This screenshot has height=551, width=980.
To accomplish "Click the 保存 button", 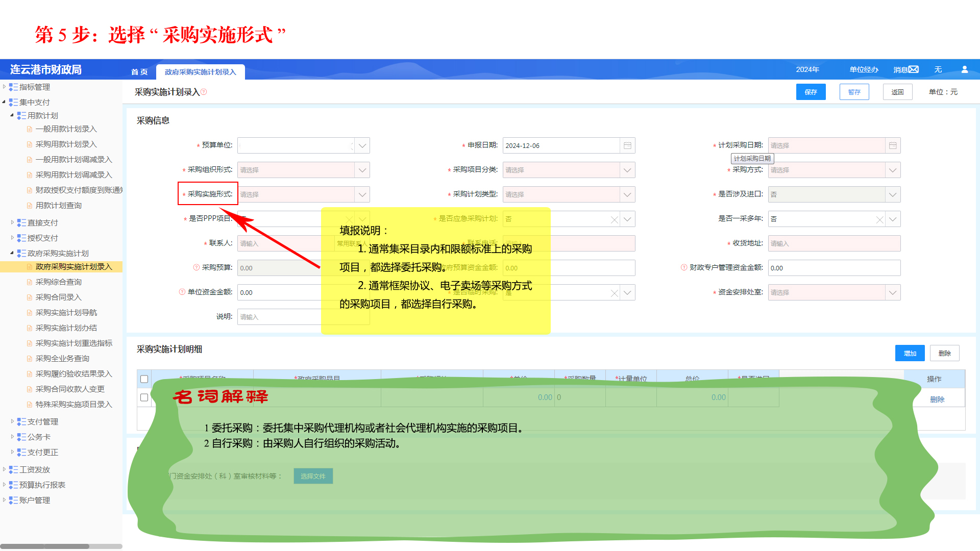I will point(811,92).
